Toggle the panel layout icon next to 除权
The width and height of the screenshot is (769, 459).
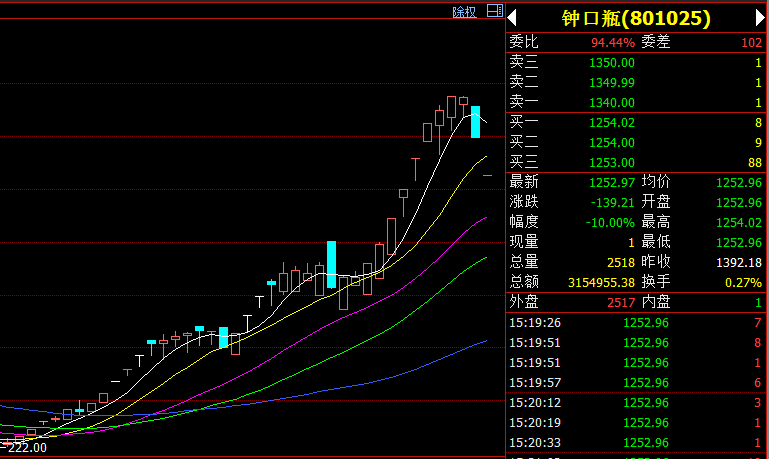(494, 10)
